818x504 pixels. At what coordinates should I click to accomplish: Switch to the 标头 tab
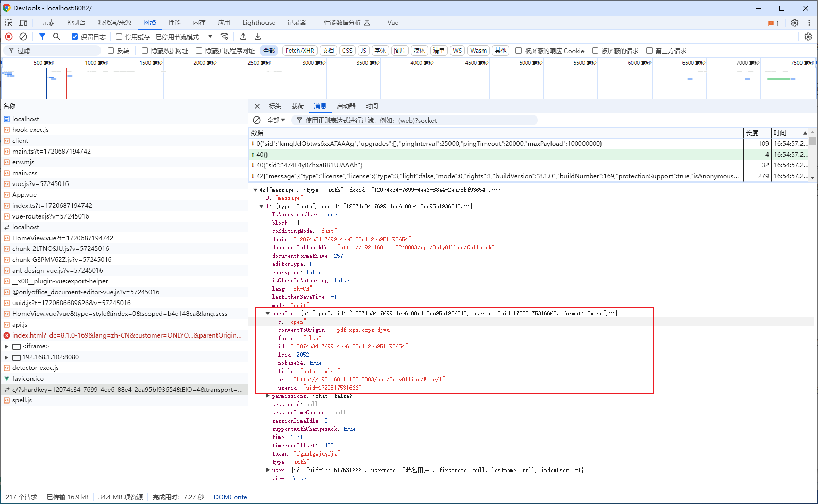(275, 106)
